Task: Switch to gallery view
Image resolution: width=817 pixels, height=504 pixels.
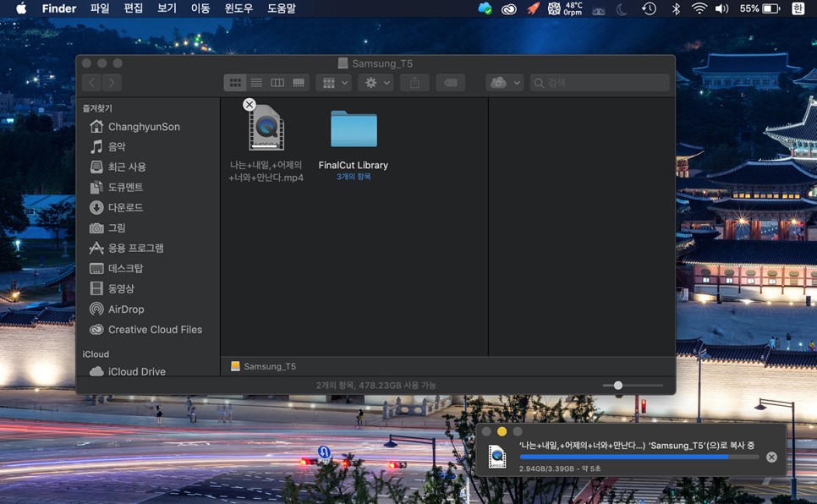Action: tap(299, 82)
